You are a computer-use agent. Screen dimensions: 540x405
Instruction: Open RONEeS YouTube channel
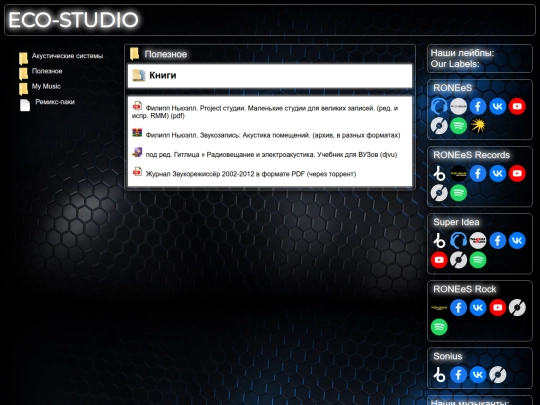tap(517, 106)
